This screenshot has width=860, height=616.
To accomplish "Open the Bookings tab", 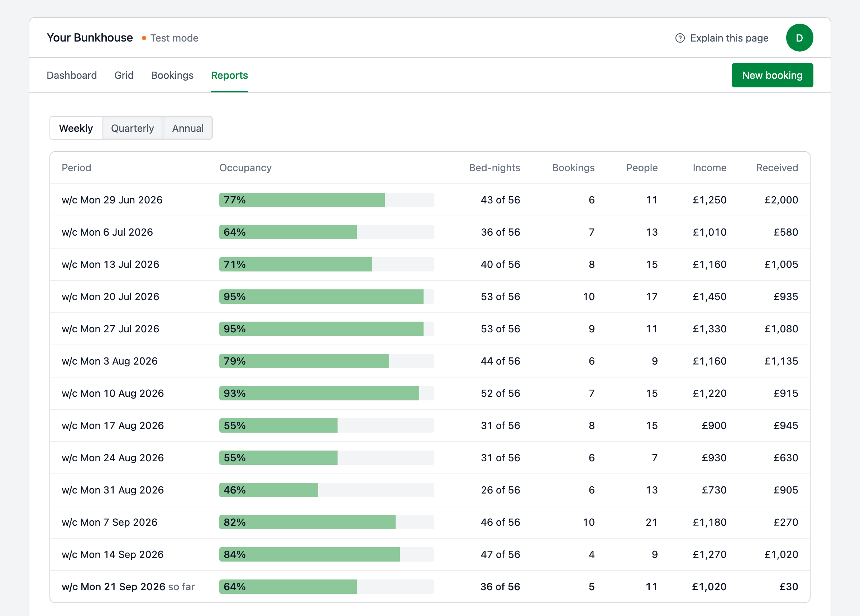I will point(172,76).
